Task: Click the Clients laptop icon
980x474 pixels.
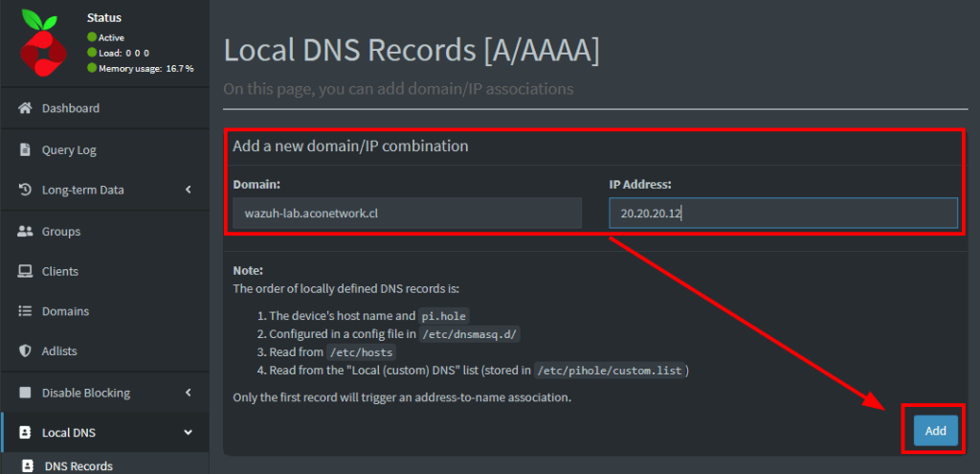Action: (26, 271)
